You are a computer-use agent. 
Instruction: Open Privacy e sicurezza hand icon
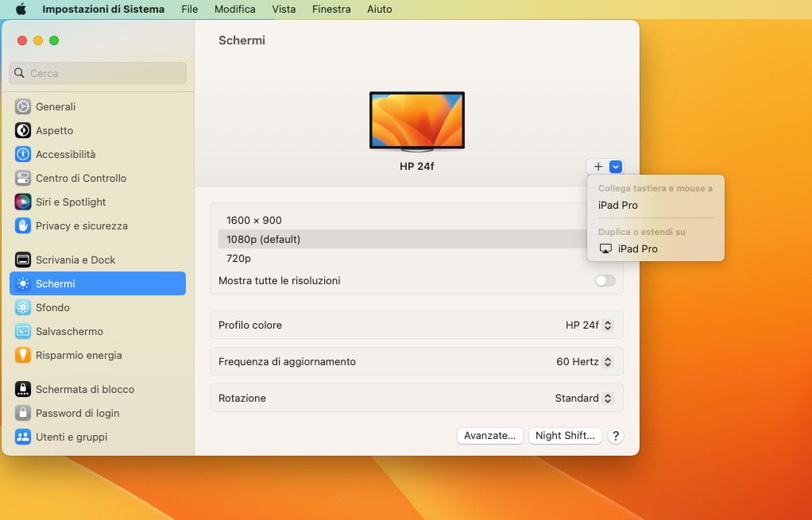(23, 225)
